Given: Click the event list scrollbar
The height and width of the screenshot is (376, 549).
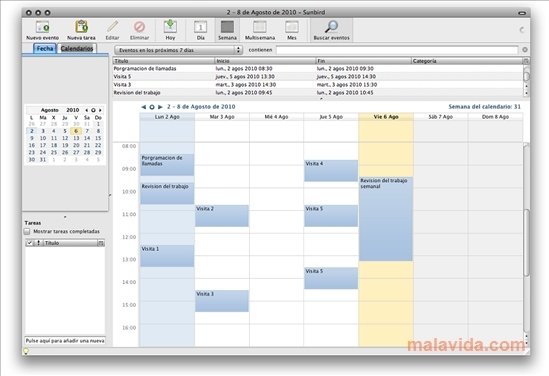Looking at the screenshot, I should (526, 75).
